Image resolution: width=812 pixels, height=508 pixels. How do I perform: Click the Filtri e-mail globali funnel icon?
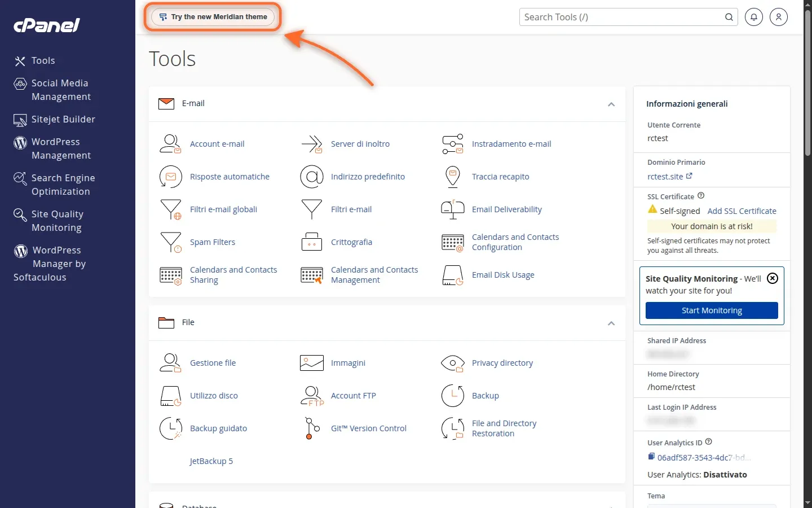coord(170,209)
